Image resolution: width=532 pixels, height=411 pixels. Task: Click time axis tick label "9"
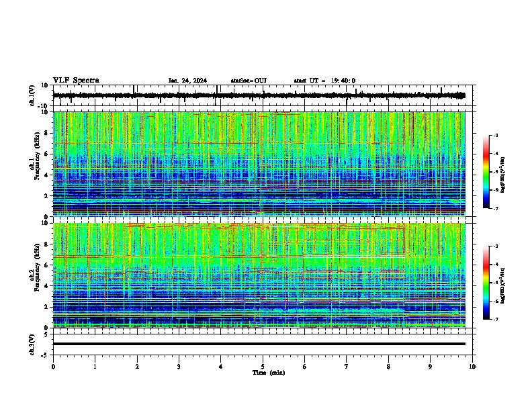430,367
